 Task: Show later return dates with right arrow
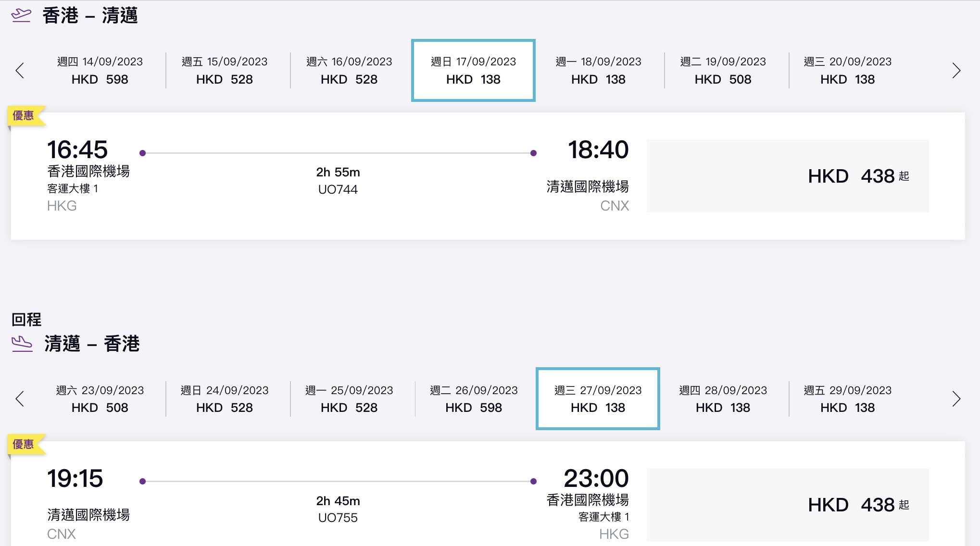956,399
